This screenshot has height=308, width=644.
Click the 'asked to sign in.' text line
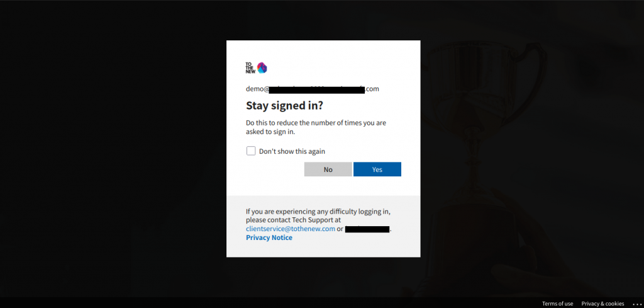(270, 132)
